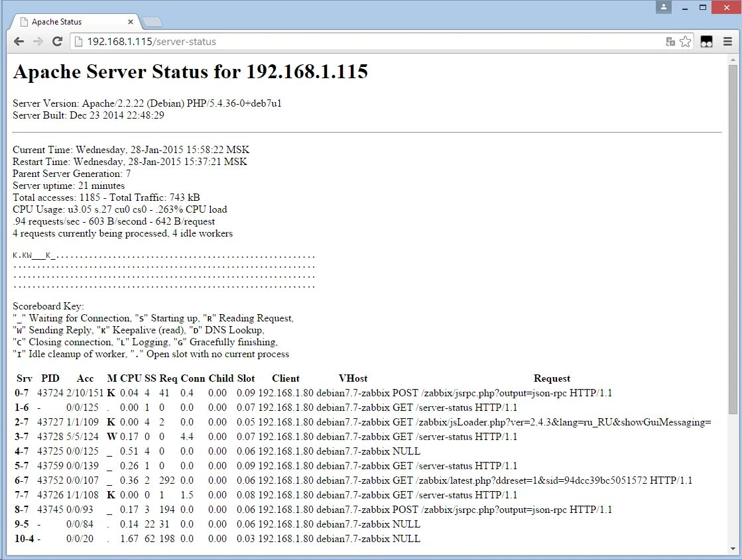This screenshot has width=742, height=560.
Task: Click the forward navigation arrow
Action: click(38, 42)
